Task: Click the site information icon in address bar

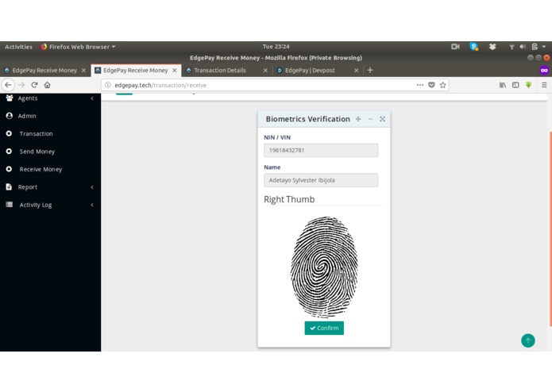Action: (x=108, y=85)
